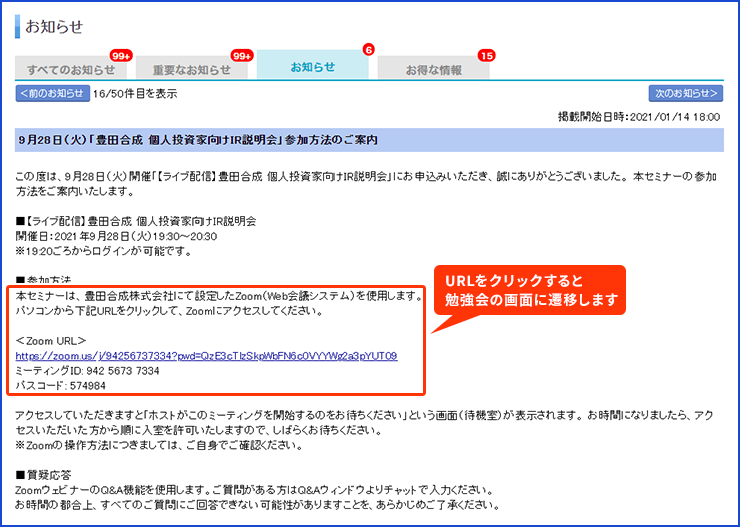Click the red 6 badge on お知らせ tab
The height and width of the screenshot is (527, 740).
[369, 50]
